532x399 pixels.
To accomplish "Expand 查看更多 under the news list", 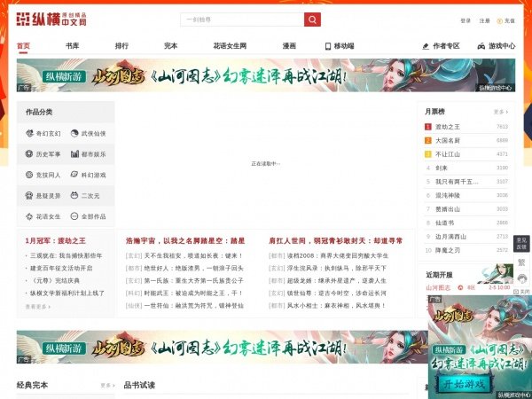I will pyautogui.click(x=38, y=307).
